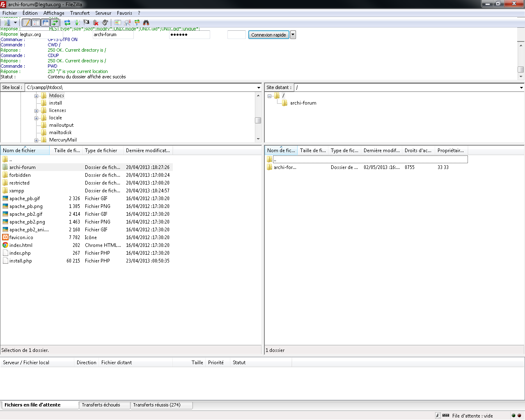Click the process queue toolbar icon
This screenshot has width=525, height=420.
[x=77, y=23]
